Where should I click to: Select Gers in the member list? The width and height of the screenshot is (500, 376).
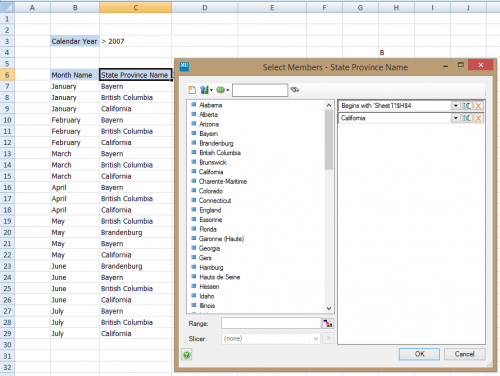coord(205,258)
